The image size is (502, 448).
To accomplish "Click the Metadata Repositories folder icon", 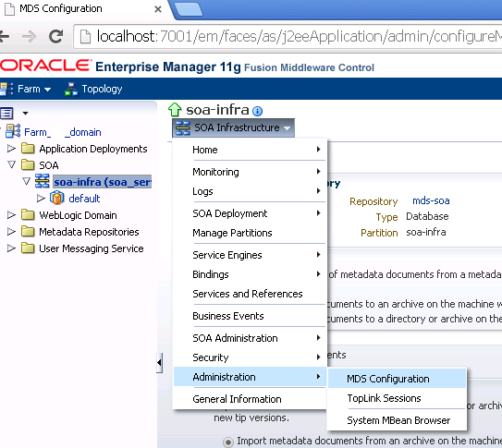I will click(28, 231).
